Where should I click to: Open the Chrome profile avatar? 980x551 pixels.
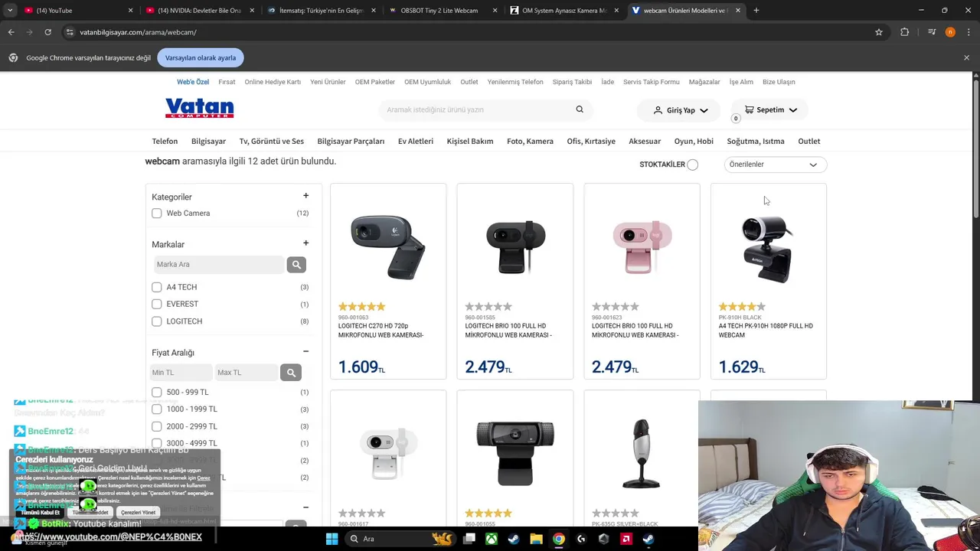[950, 32]
